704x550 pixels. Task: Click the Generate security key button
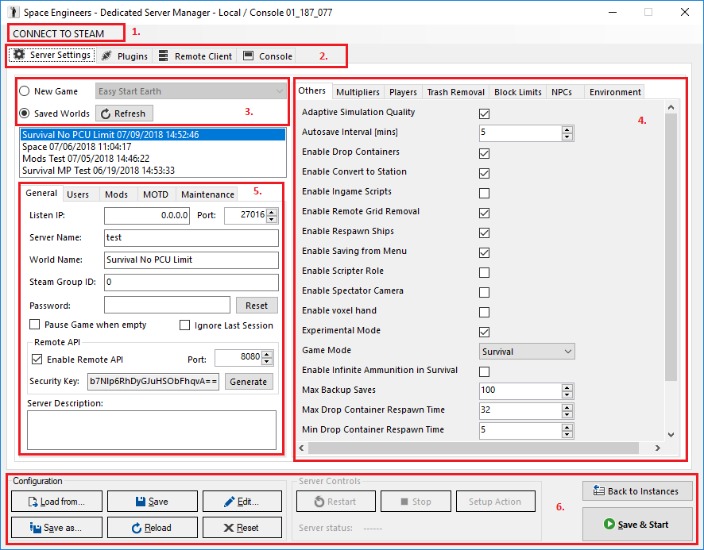point(248,381)
